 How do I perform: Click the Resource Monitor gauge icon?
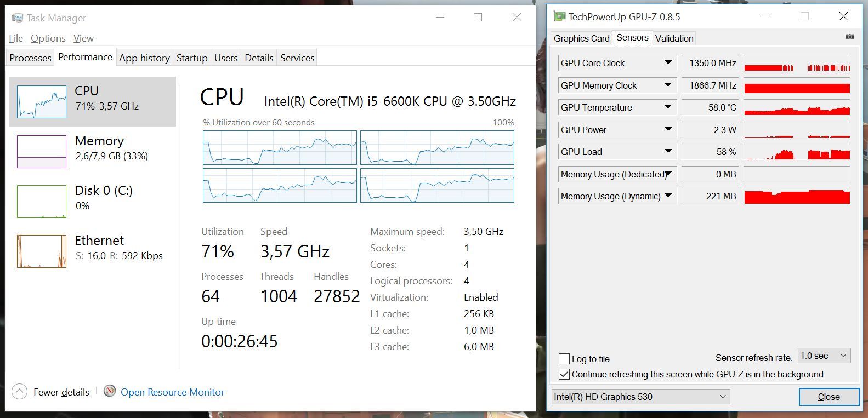(110, 391)
